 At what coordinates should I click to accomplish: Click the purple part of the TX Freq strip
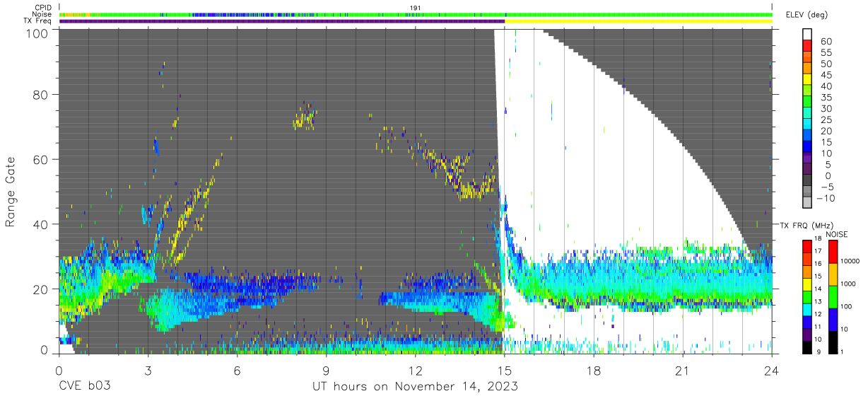tap(282, 21)
